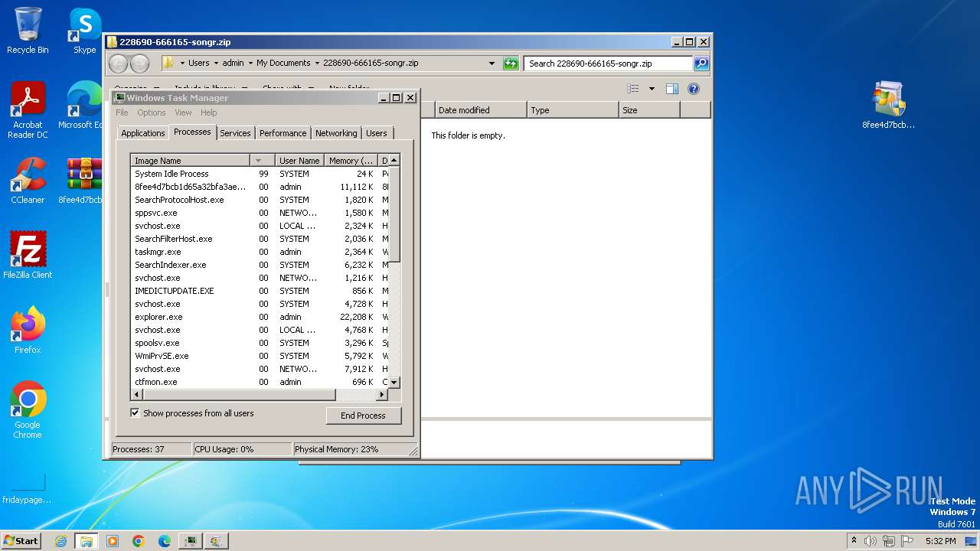Expand the My Documents breadcrumb arrow

317,64
